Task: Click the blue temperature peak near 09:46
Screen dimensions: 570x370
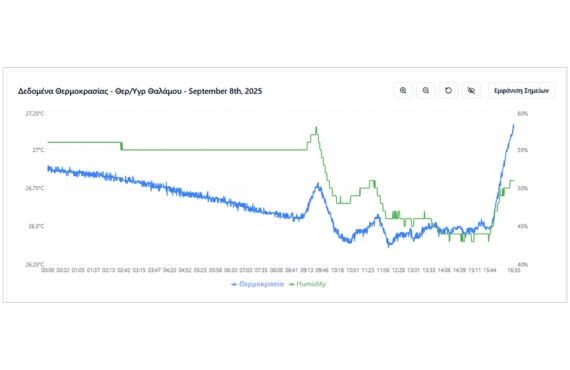Action: coord(318,184)
